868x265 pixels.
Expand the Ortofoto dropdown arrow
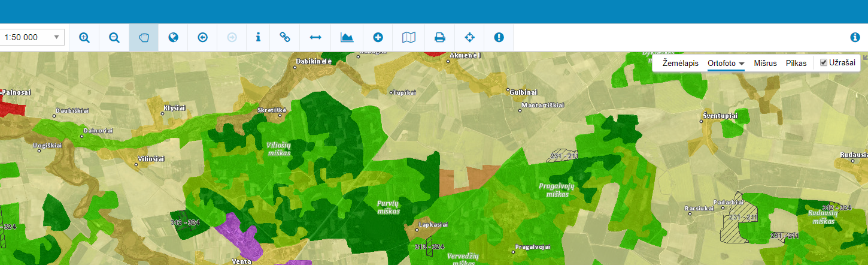(741, 64)
